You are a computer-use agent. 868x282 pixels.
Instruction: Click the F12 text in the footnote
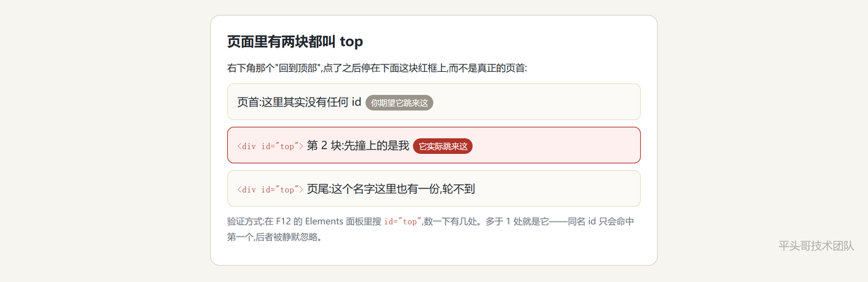click(283, 222)
